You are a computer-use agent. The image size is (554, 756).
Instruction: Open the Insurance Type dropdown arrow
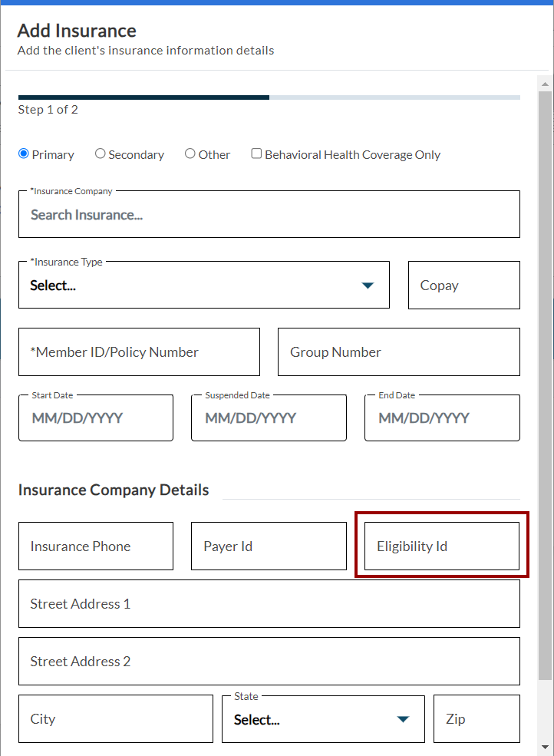coord(368,286)
